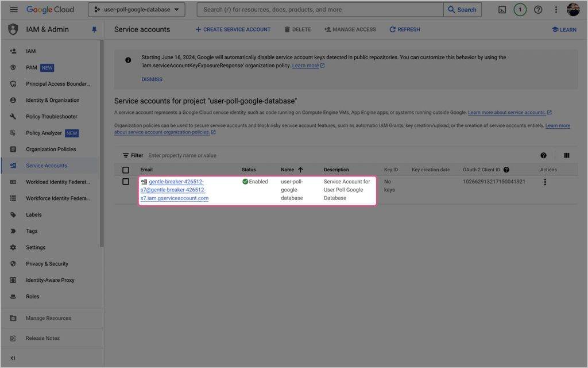Open the row actions three-dot menu
This screenshot has width=588, height=368.
(545, 182)
